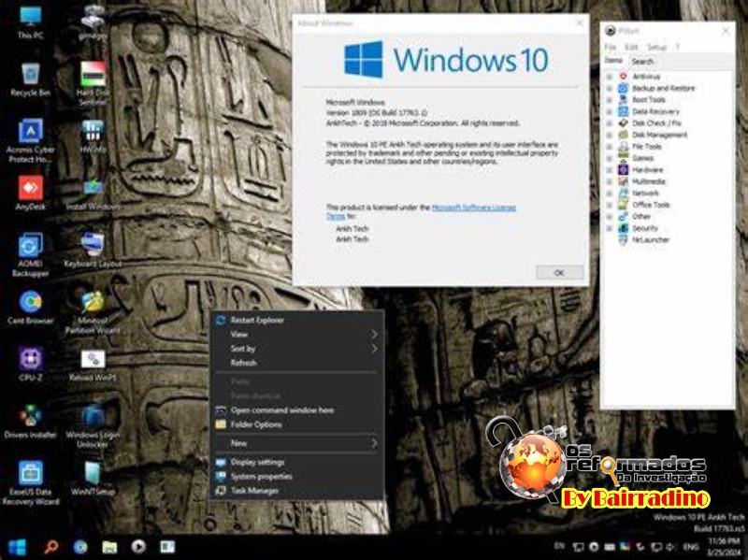Viewport: 748px width, 560px height.
Task: Open AOMEI Backupper desktop icon
Action: (x=31, y=254)
